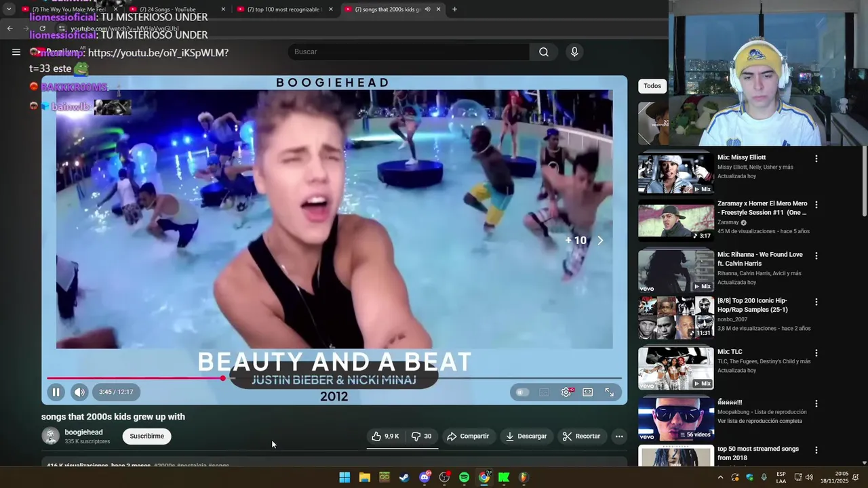Switch to theater mode

[x=588, y=392]
